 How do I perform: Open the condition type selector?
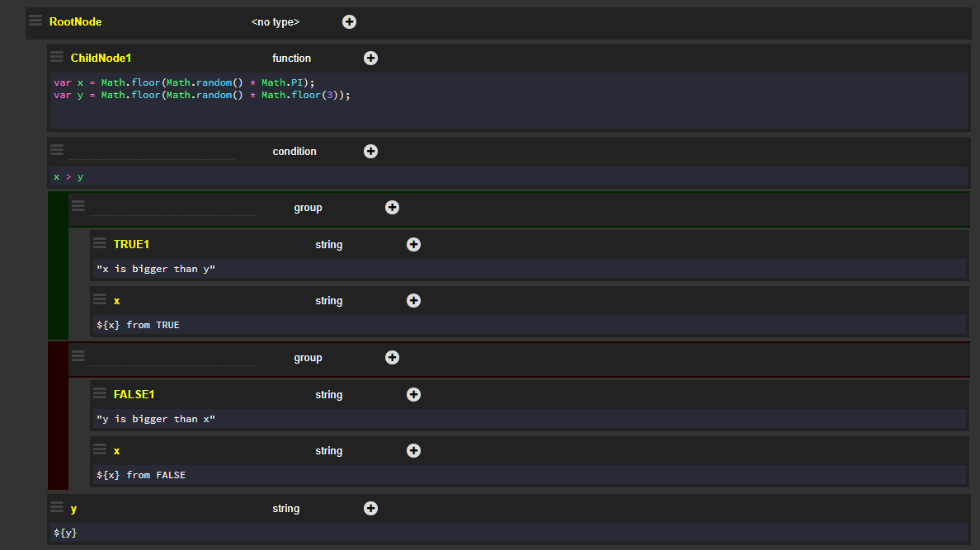[x=294, y=151]
